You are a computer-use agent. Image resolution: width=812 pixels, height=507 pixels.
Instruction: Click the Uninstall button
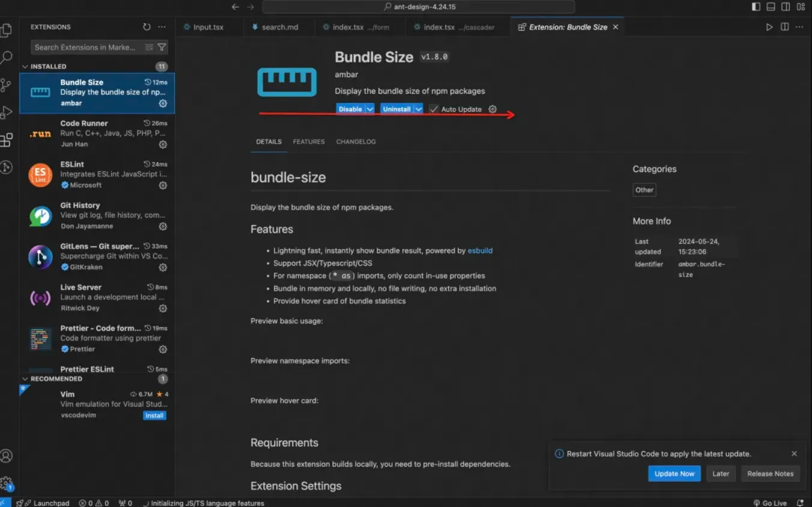pyautogui.click(x=396, y=109)
